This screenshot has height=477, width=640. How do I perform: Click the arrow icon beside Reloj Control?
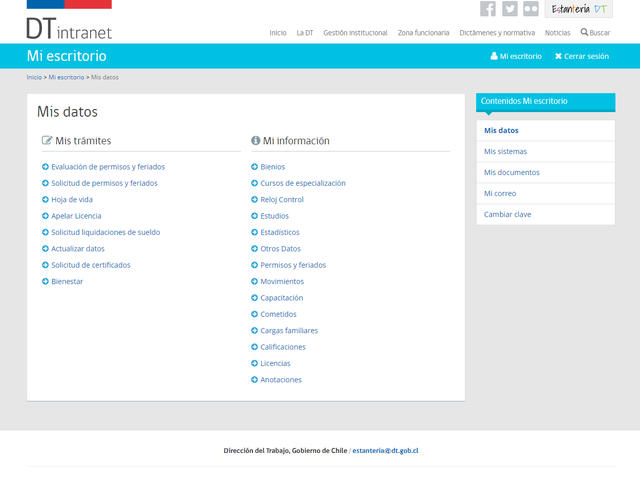(x=255, y=199)
